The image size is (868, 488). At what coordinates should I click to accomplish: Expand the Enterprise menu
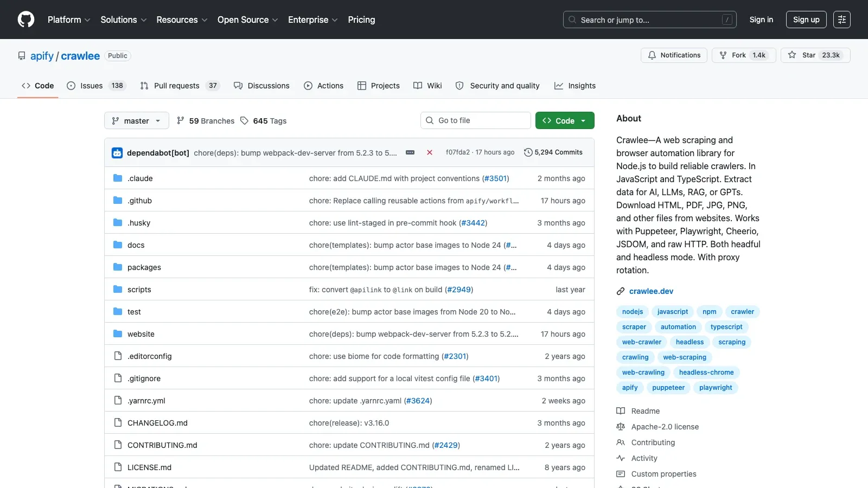[x=313, y=20]
